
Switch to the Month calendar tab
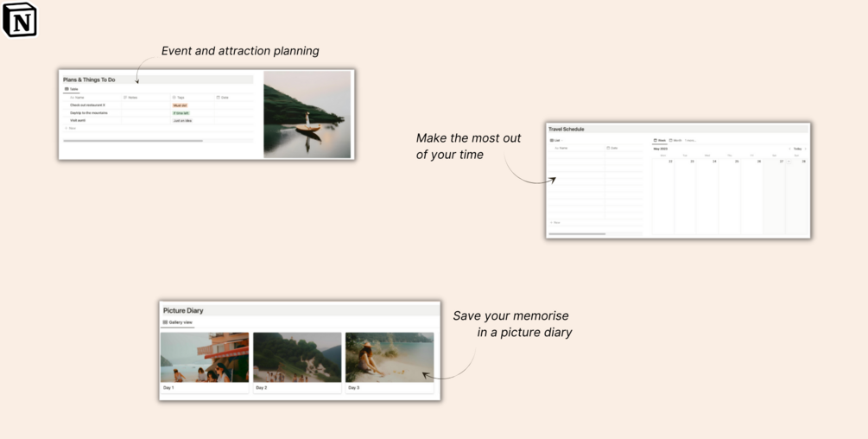pos(675,141)
